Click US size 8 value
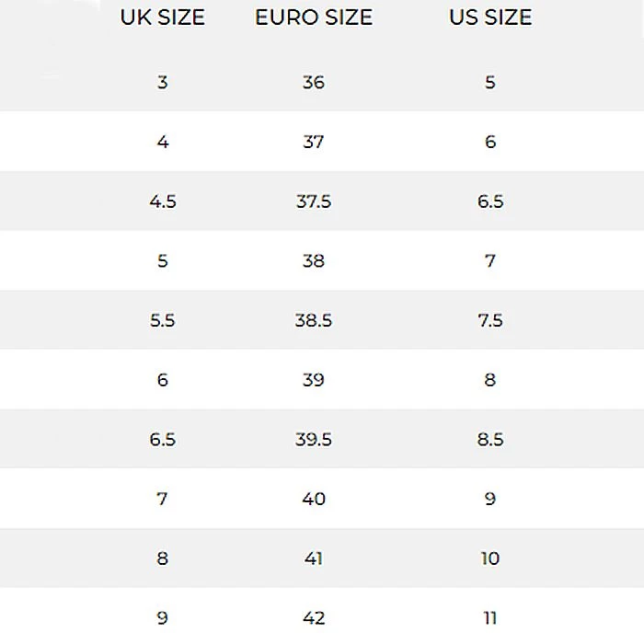Screen dimensions: 644x644 click(x=490, y=379)
